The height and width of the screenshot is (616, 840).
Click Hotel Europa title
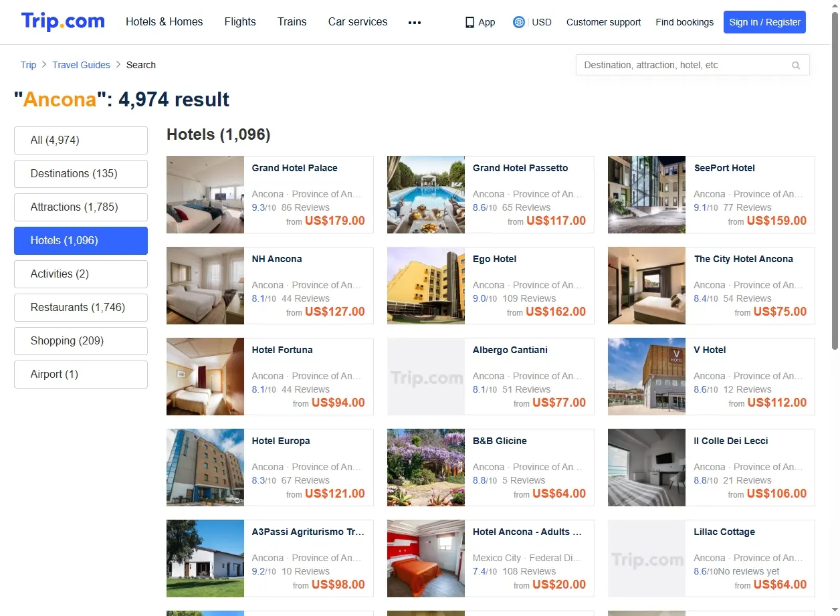coord(281,441)
